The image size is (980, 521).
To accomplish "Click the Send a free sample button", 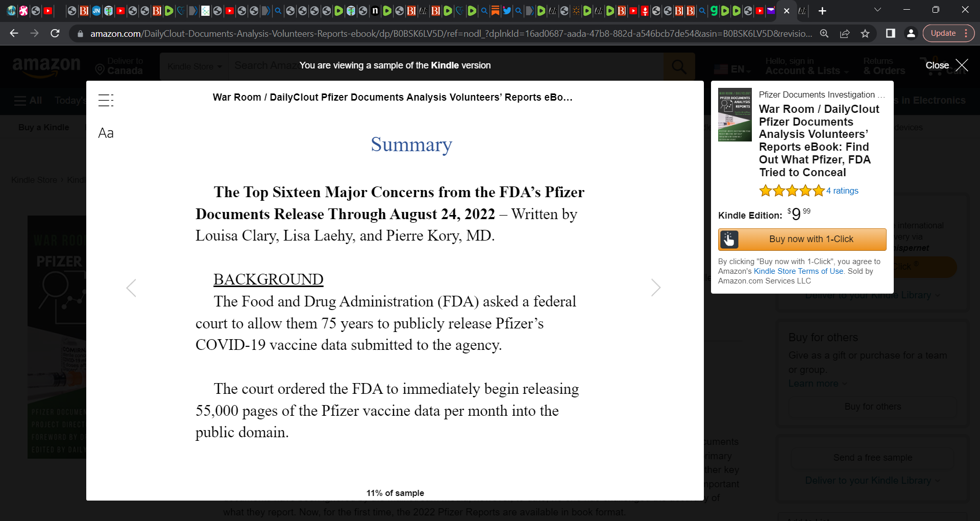I will tap(873, 458).
